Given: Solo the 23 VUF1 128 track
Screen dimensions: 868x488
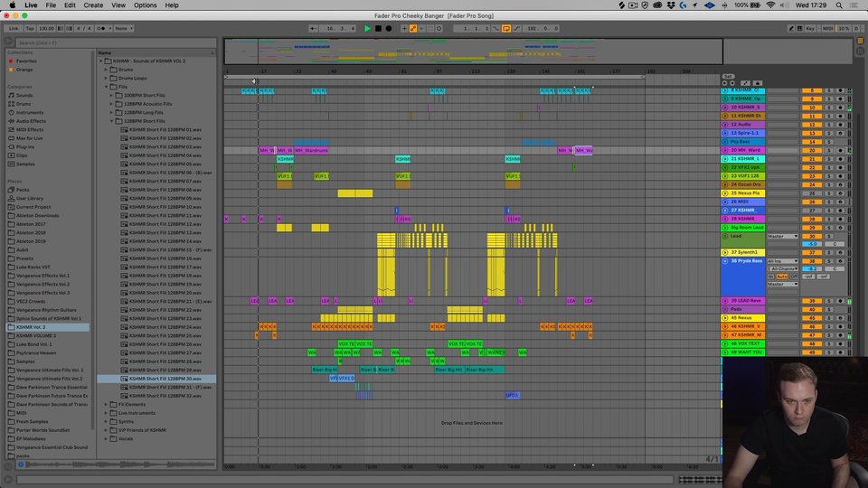Looking at the screenshot, I should coord(829,176).
